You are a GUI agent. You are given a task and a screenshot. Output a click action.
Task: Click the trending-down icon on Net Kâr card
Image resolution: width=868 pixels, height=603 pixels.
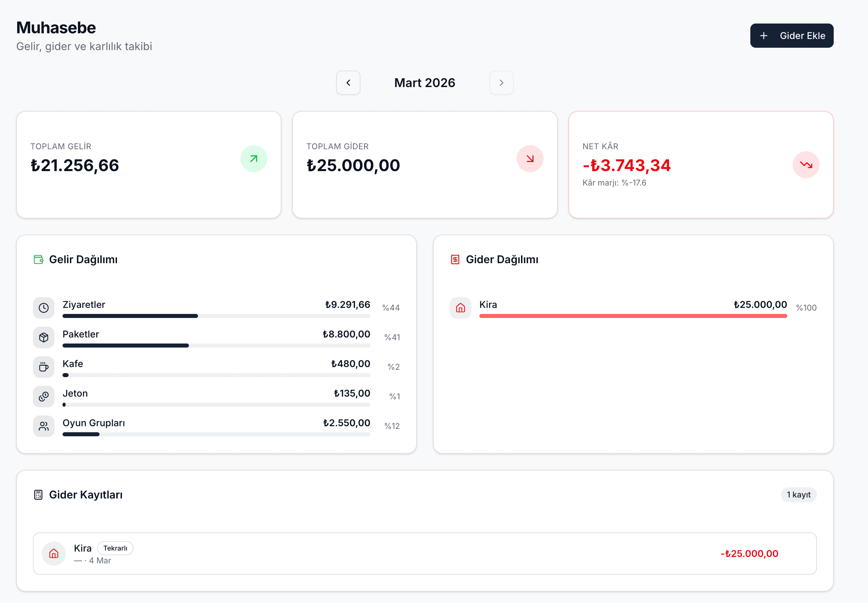coord(806,165)
